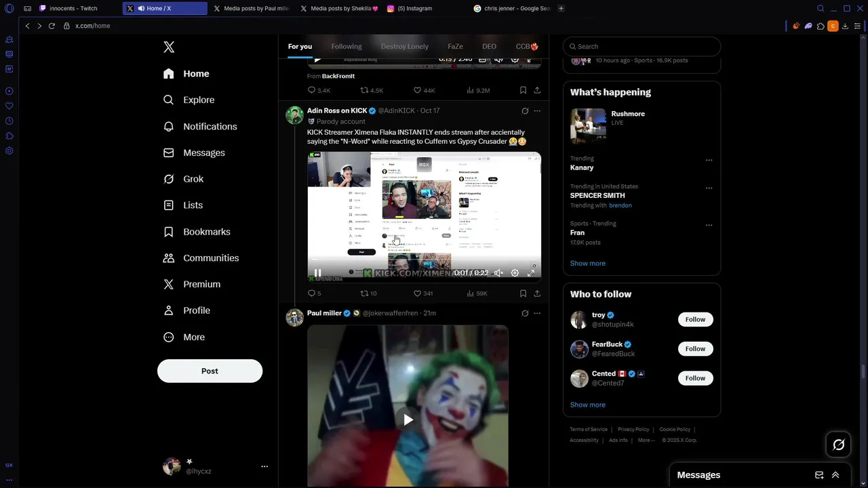Viewport: 868px width, 488px height.
Task: Open Notifications
Action: coord(200,127)
